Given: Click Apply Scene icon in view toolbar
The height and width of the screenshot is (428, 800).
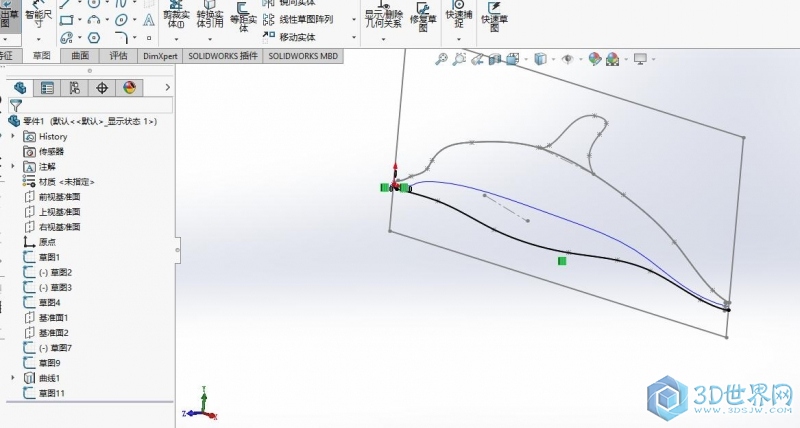Looking at the screenshot, I should (612, 59).
